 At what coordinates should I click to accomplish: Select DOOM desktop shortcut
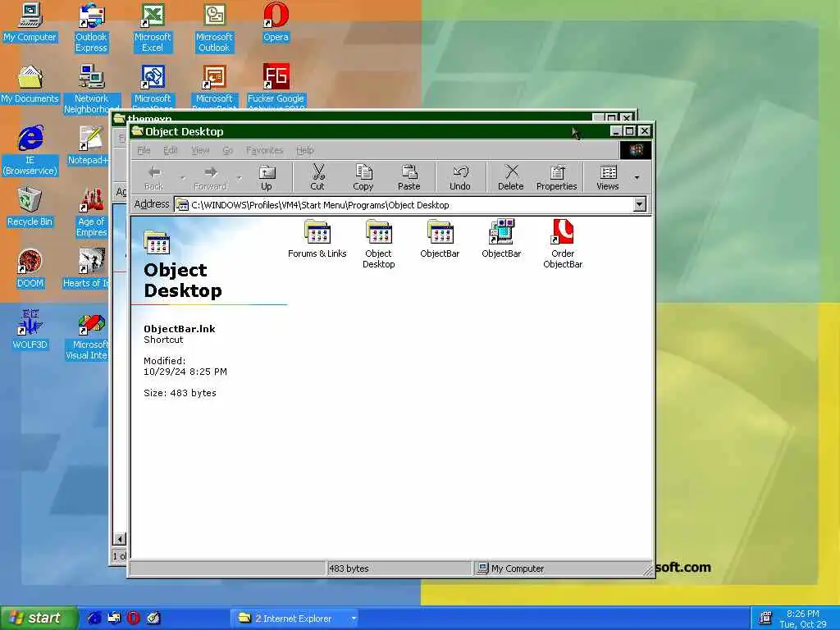coord(30,268)
